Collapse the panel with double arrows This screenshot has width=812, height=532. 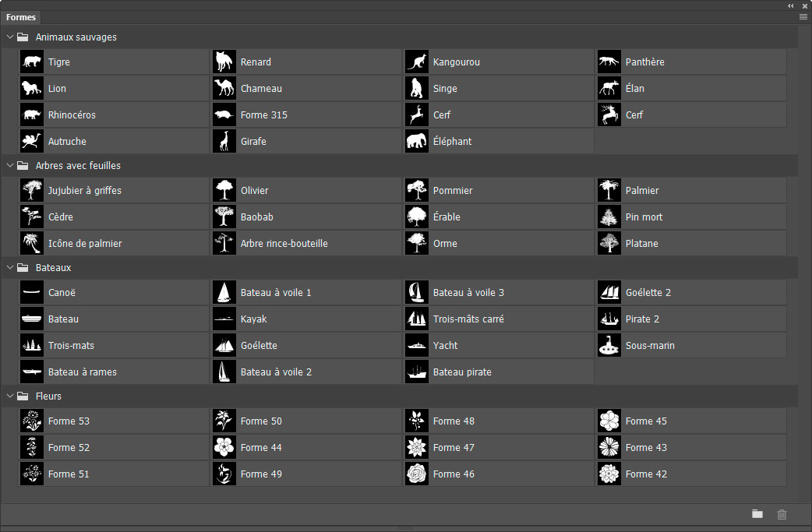click(791, 5)
